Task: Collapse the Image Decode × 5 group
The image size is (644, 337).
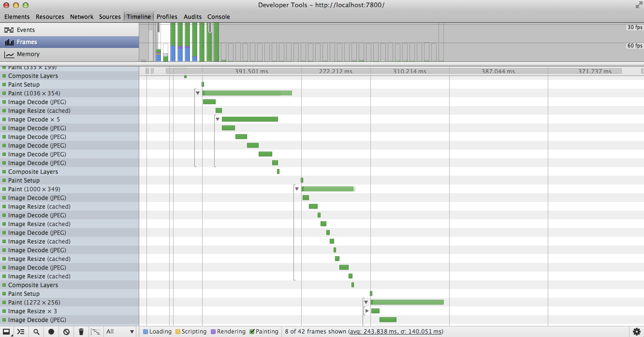Action: click(218, 119)
